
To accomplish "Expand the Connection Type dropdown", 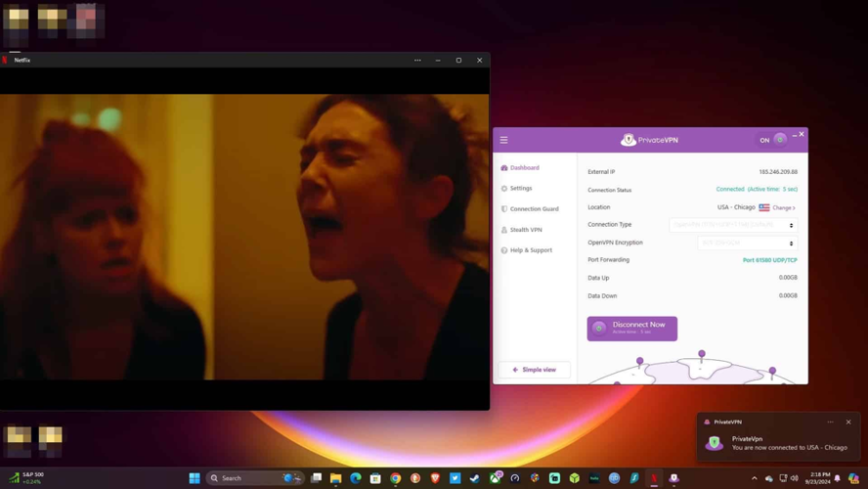I will 733,225.
